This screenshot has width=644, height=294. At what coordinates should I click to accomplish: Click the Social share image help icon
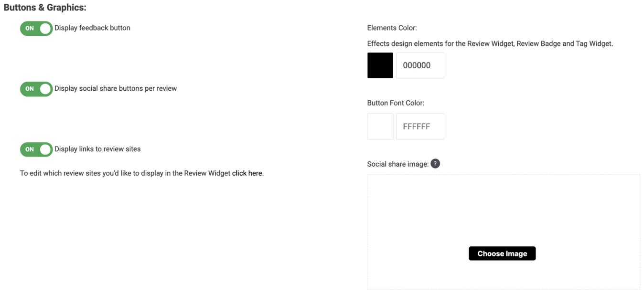(435, 164)
